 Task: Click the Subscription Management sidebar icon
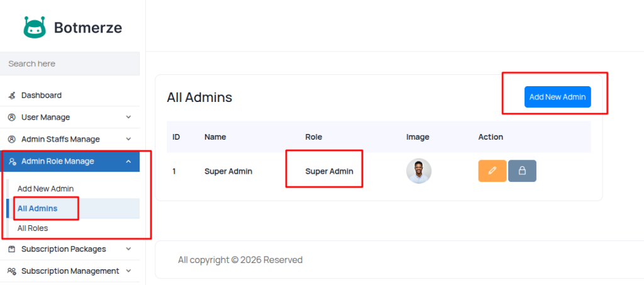click(x=12, y=271)
